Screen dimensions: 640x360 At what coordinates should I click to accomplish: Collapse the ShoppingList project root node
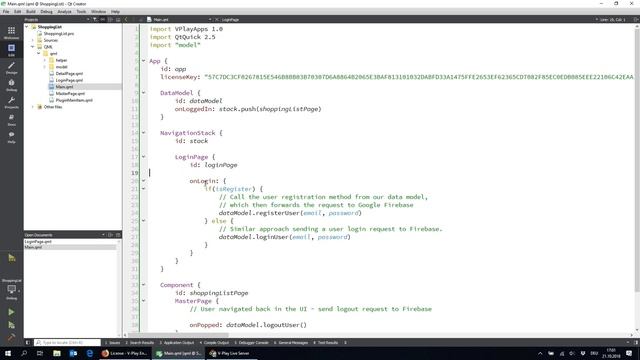27,27
